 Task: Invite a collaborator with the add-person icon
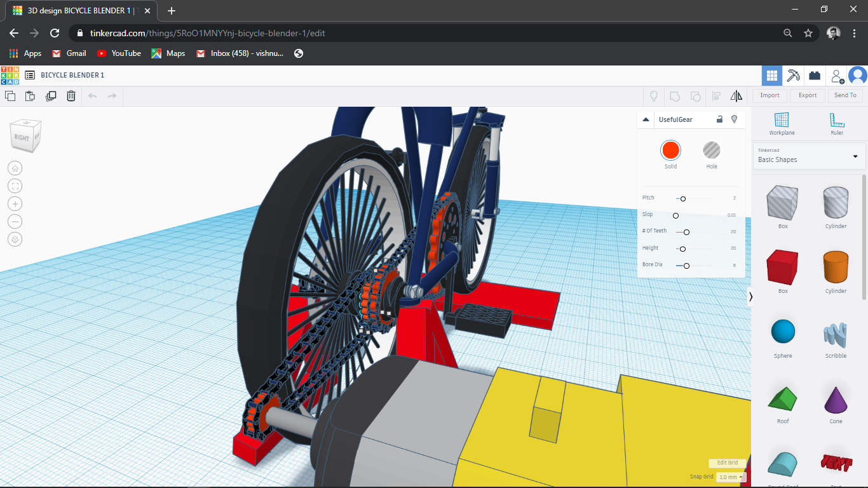[837, 76]
